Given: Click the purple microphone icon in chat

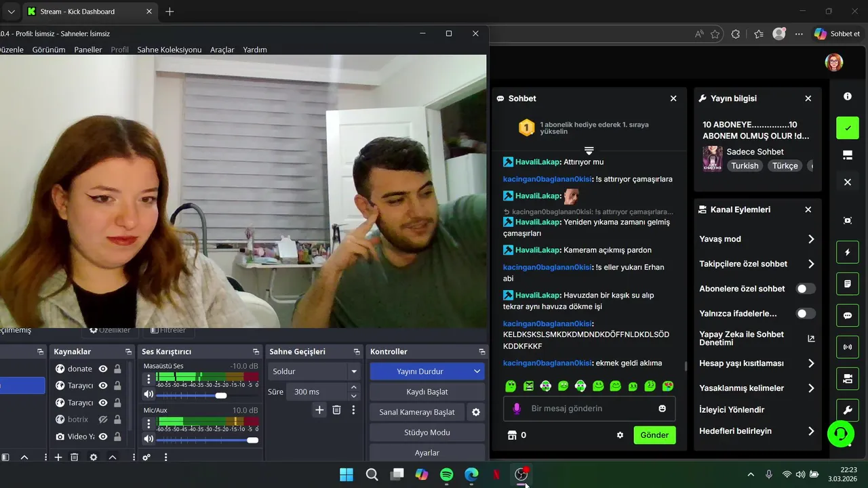Looking at the screenshot, I should 517,409.
